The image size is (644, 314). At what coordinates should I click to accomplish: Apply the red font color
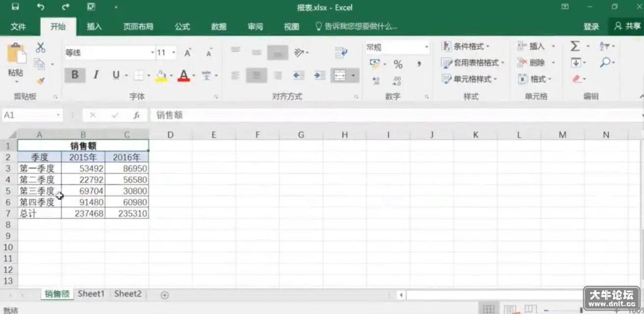pos(184,75)
